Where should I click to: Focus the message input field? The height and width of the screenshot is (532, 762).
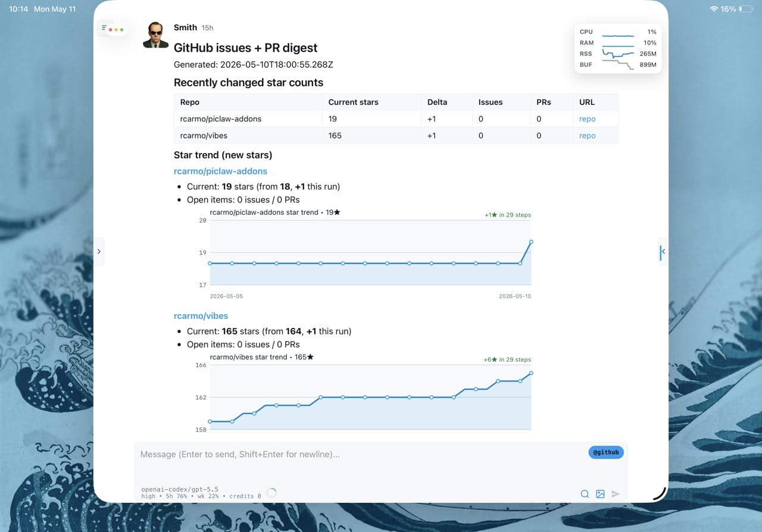tap(360, 454)
